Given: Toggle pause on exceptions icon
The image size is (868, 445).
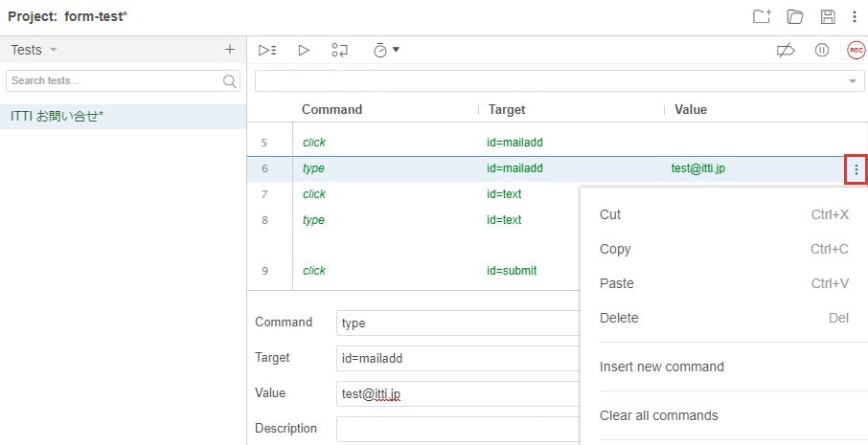Looking at the screenshot, I should pyautogui.click(x=821, y=50).
